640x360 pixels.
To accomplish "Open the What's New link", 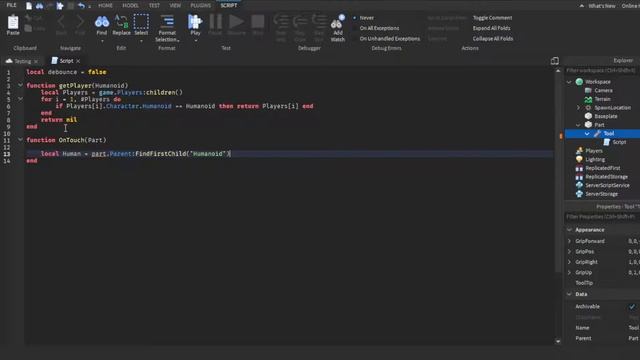I will coord(602,6).
